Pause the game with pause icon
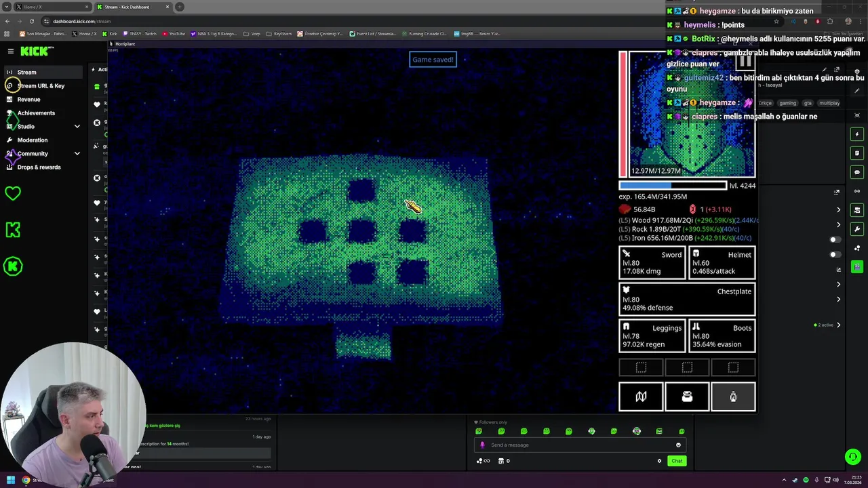The image size is (868, 488). pos(745,61)
